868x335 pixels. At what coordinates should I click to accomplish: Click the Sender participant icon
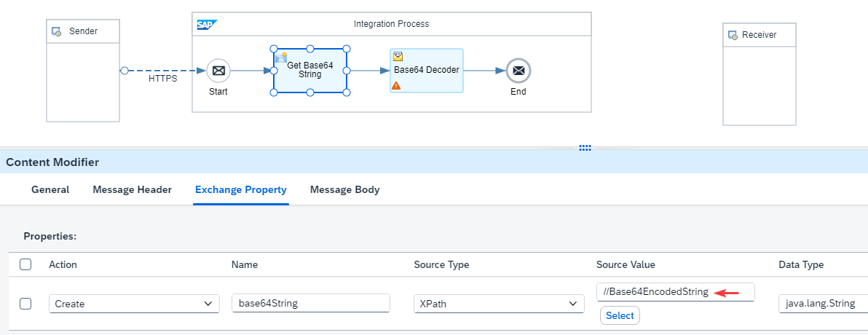tap(57, 31)
